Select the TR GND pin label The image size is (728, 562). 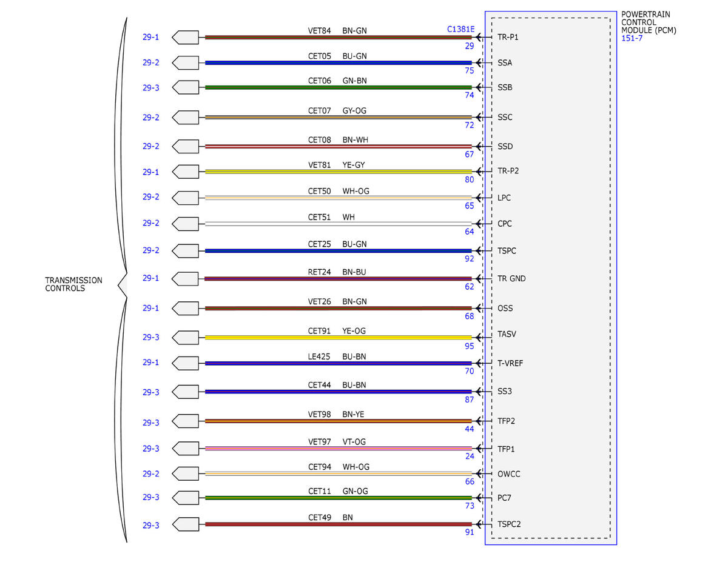point(511,279)
